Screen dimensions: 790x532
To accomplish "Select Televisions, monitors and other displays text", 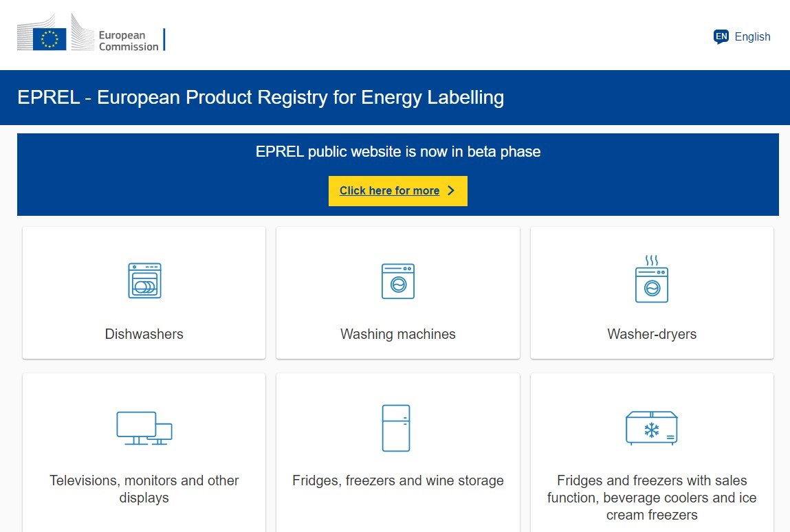I will tap(144, 489).
